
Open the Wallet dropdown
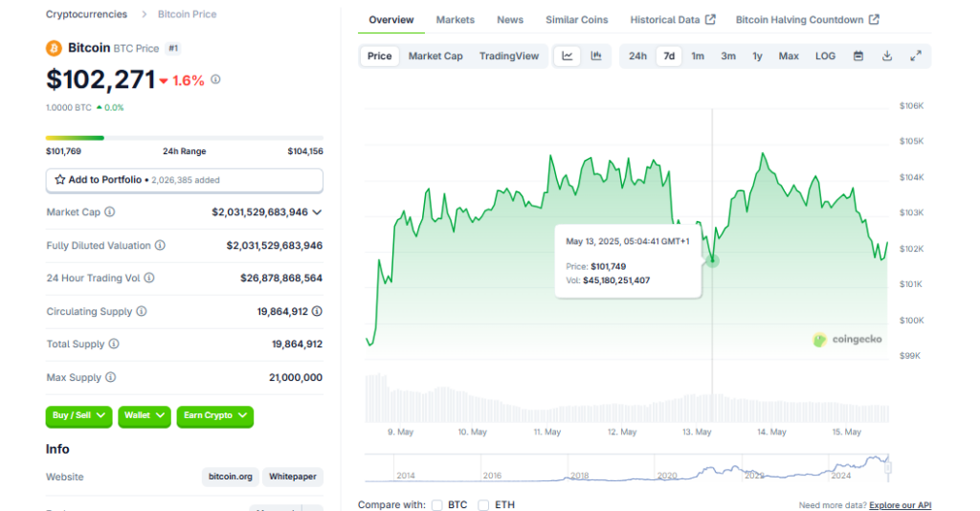coord(145,415)
